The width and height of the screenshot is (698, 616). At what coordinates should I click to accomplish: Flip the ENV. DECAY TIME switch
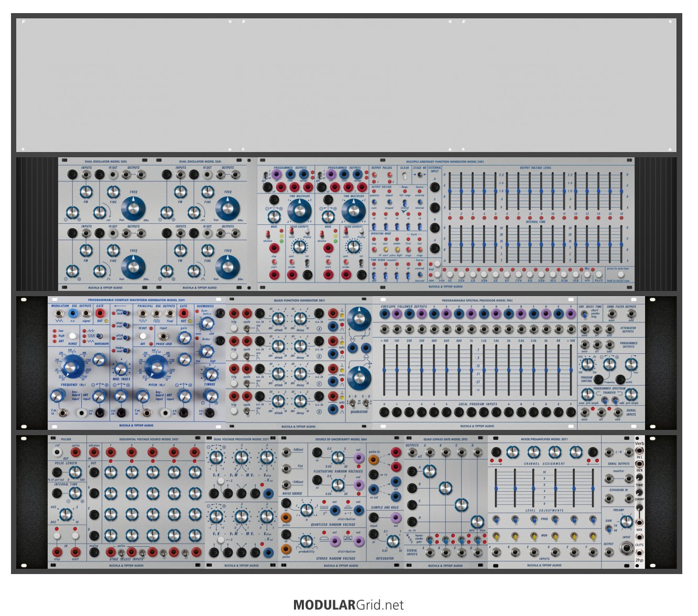pyautogui.click(x=585, y=314)
